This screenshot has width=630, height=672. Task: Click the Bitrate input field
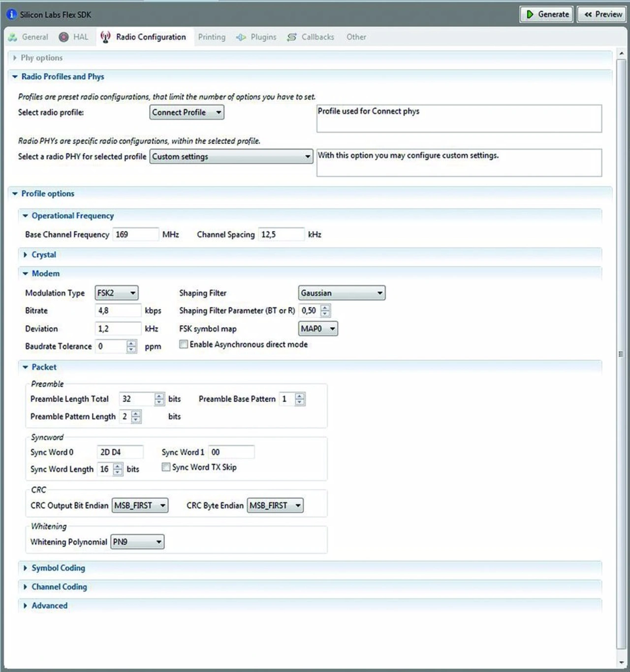click(x=118, y=310)
